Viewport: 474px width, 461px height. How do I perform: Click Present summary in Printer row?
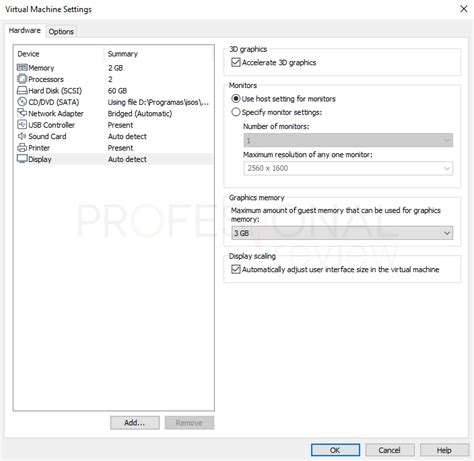(x=120, y=148)
